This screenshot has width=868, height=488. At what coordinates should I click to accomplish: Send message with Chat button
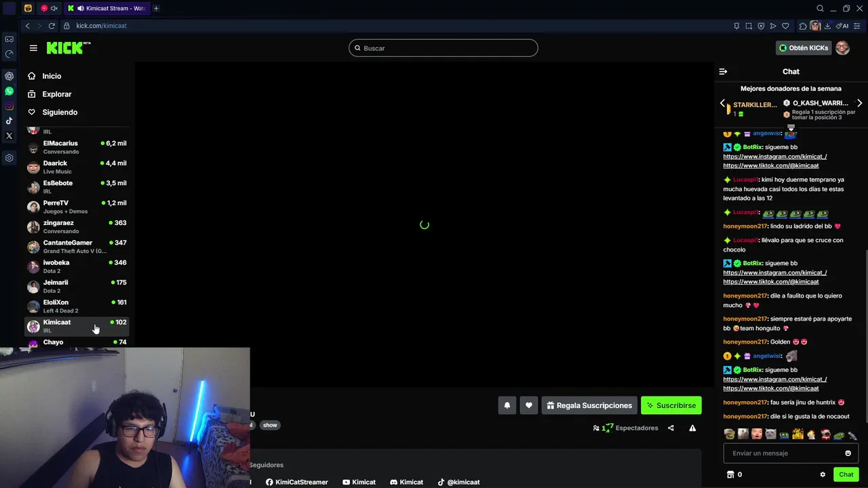coord(846,474)
